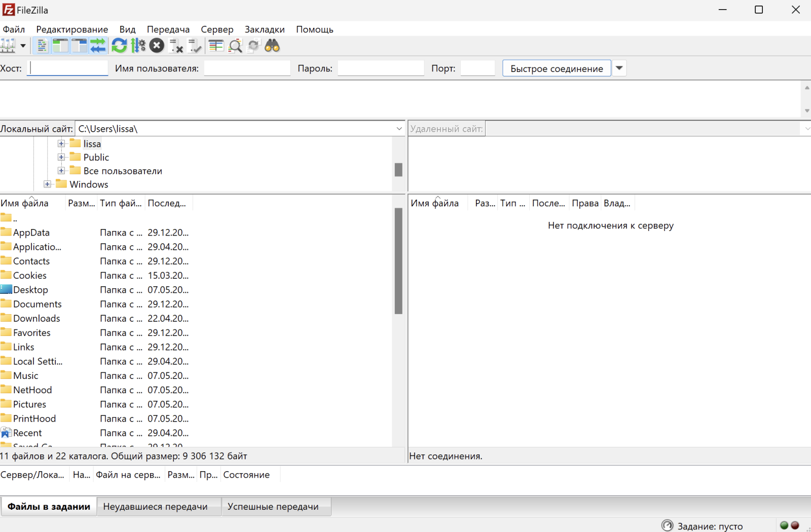Open the Site Manager icon
Image resolution: width=811 pixels, height=532 pixels.
(8, 46)
